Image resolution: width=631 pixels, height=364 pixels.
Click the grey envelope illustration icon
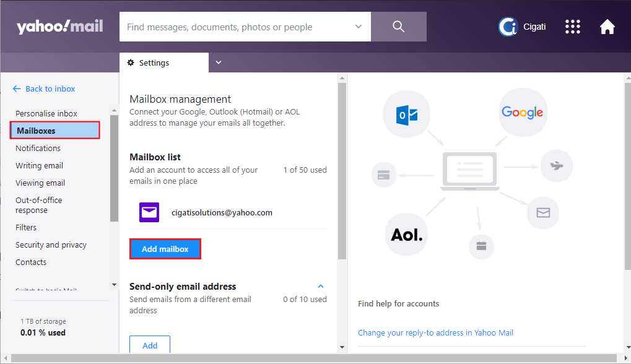(x=543, y=212)
